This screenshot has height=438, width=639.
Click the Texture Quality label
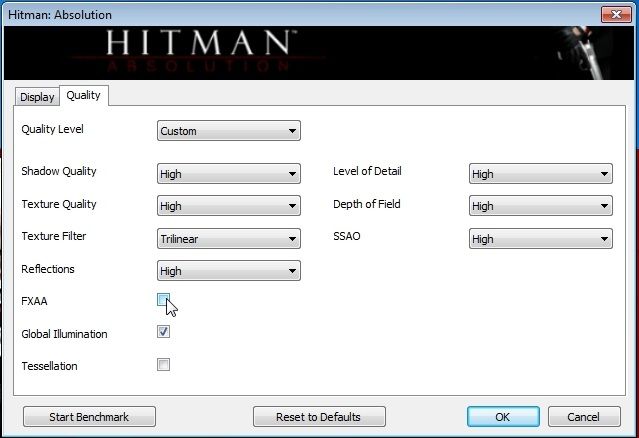pos(59,204)
